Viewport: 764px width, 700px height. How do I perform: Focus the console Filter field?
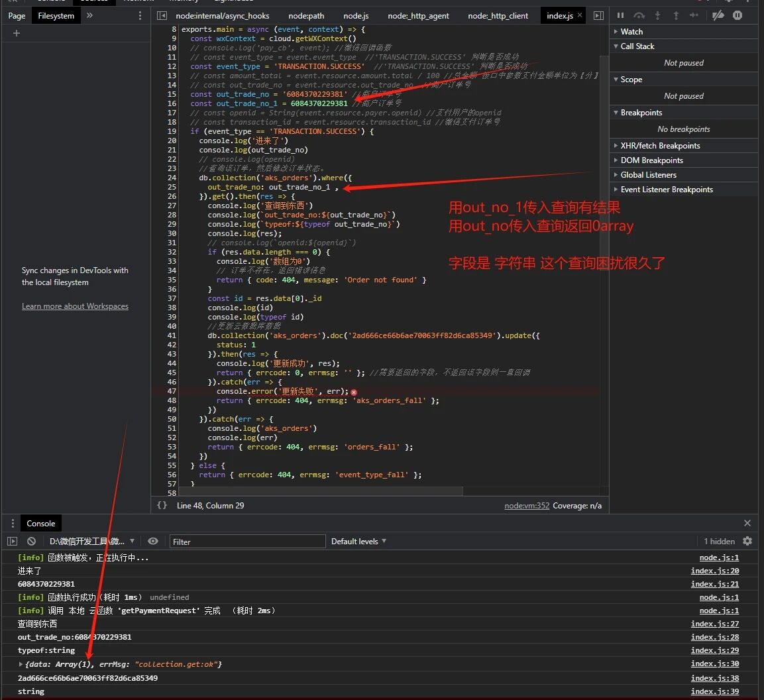(248, 542)
